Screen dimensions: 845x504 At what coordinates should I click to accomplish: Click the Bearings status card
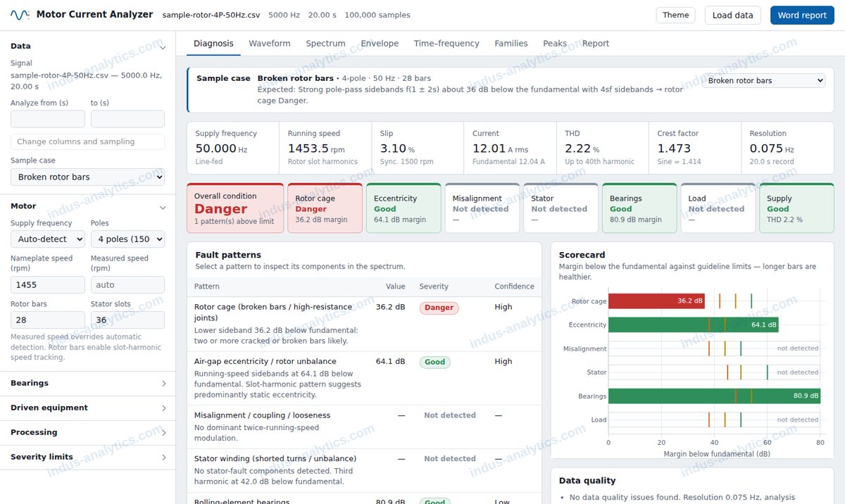639,208
